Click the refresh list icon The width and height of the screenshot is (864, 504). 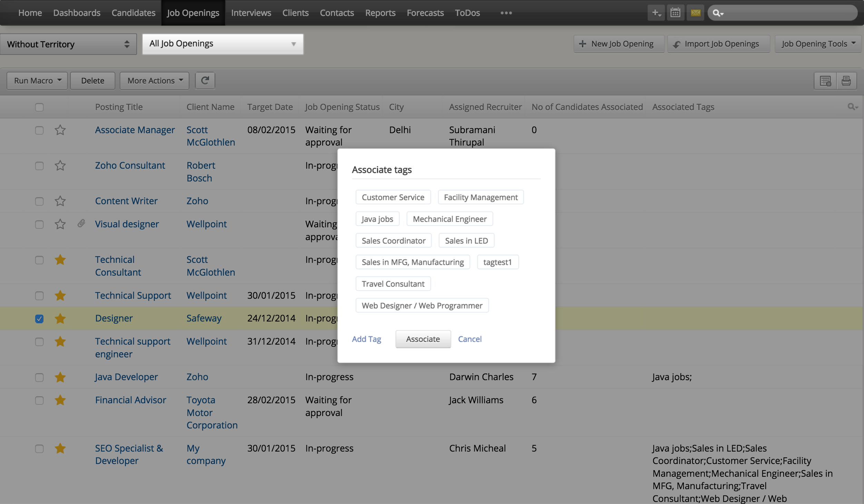[x=205, y=81]
